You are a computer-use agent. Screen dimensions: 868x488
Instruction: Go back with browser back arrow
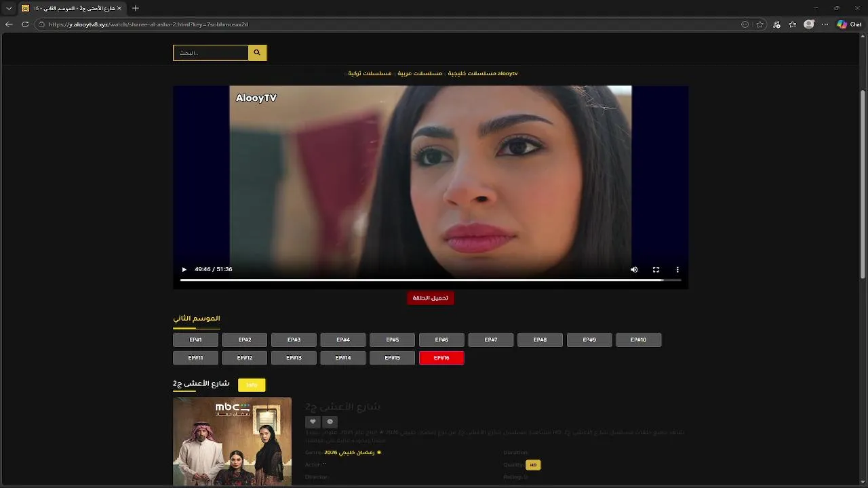click(9, 24)
